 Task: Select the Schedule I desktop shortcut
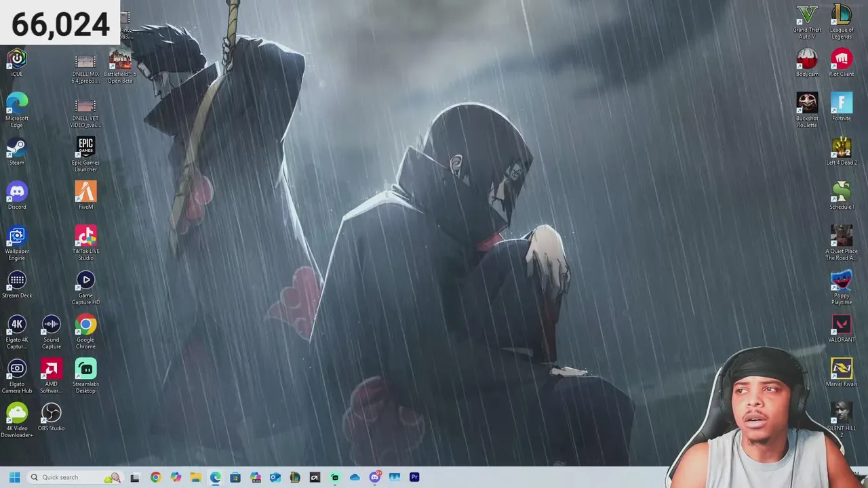[842, 195]
